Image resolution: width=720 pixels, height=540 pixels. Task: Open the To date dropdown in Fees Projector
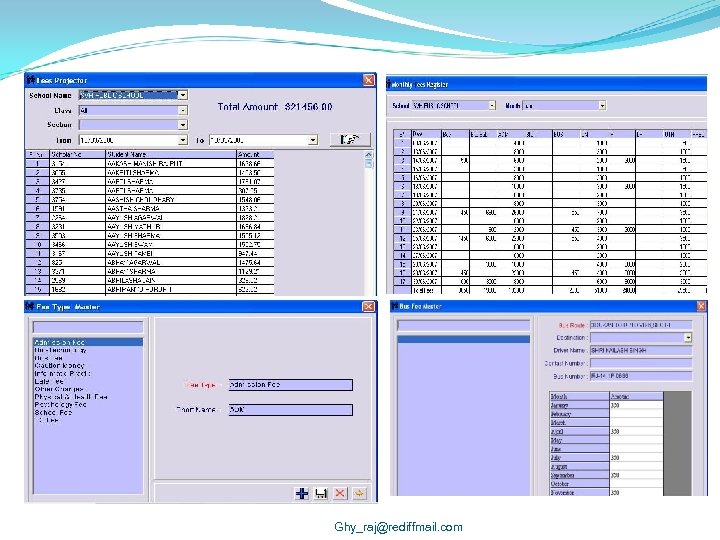click(313, 140)
